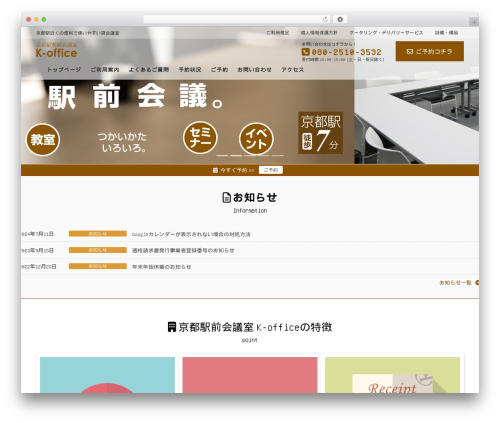Click the 駅前会議。hero headline

(x=135, y=96)
